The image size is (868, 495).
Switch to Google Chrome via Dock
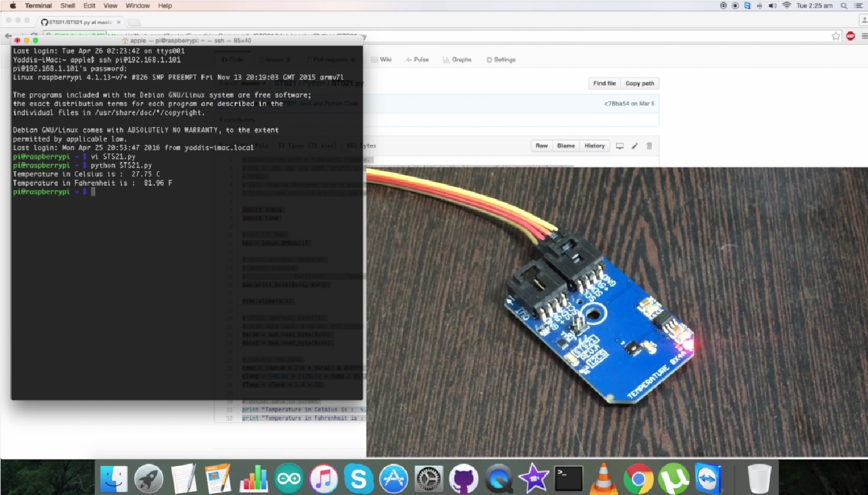[x=638, y=479]
